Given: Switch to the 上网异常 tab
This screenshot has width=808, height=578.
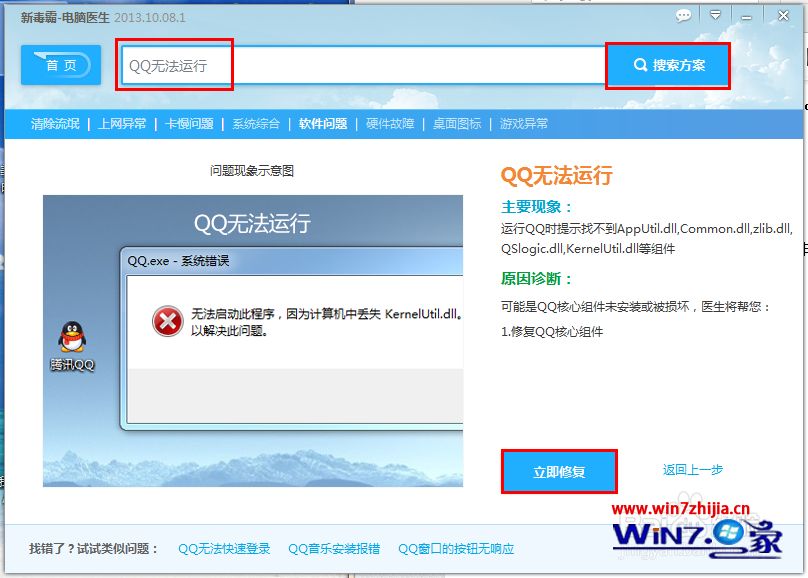Looking at the screenshot, I should pyautogui.click(x=122, y=124).
